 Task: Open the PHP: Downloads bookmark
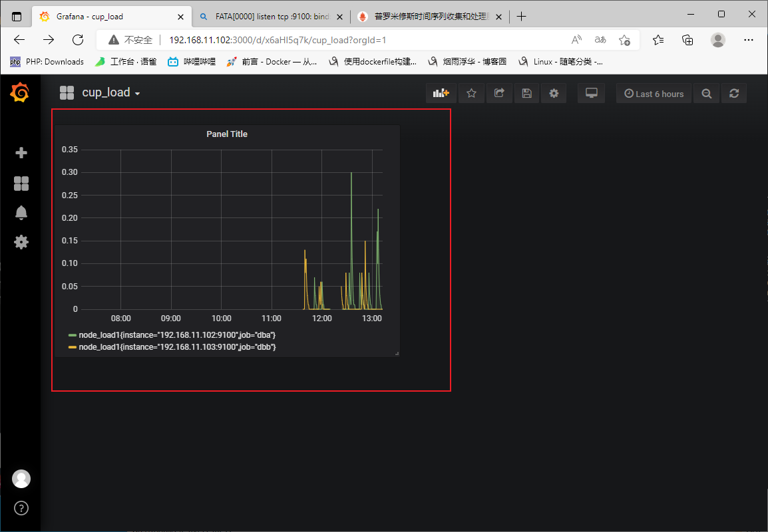(47, 62)
